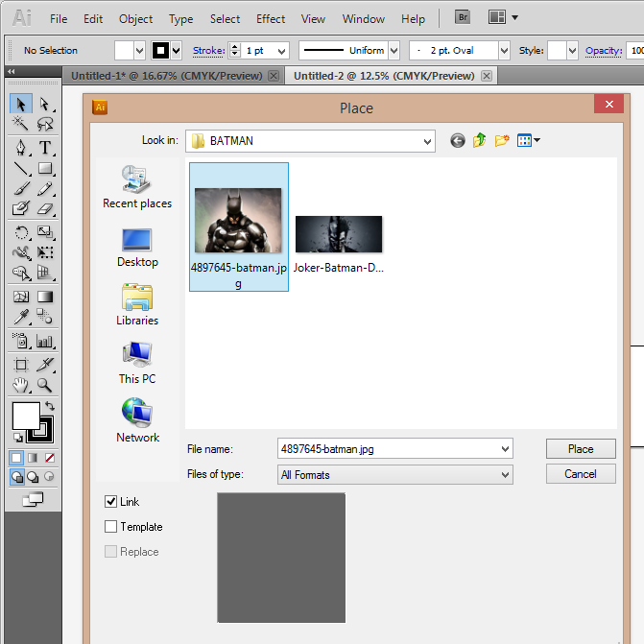644x644 pixels.
Task: Open the Stroke panel link
Action: (208, 51)
